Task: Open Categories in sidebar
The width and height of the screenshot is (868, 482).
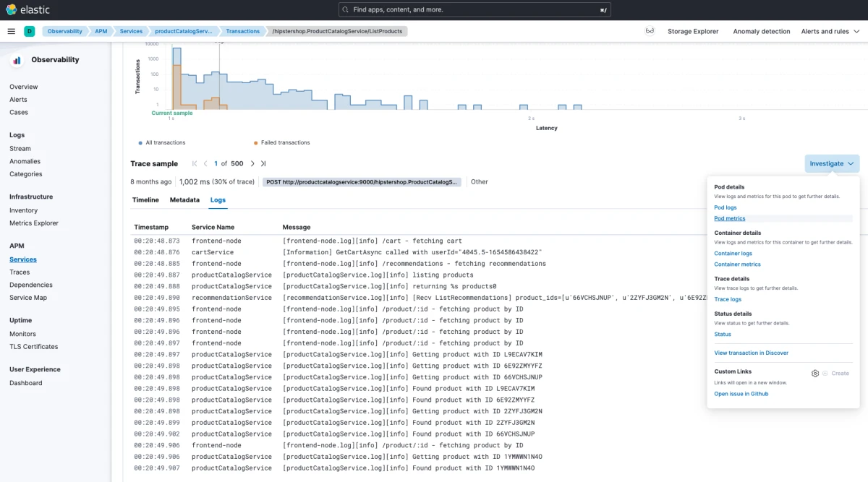Action: (x=25, y=174)
